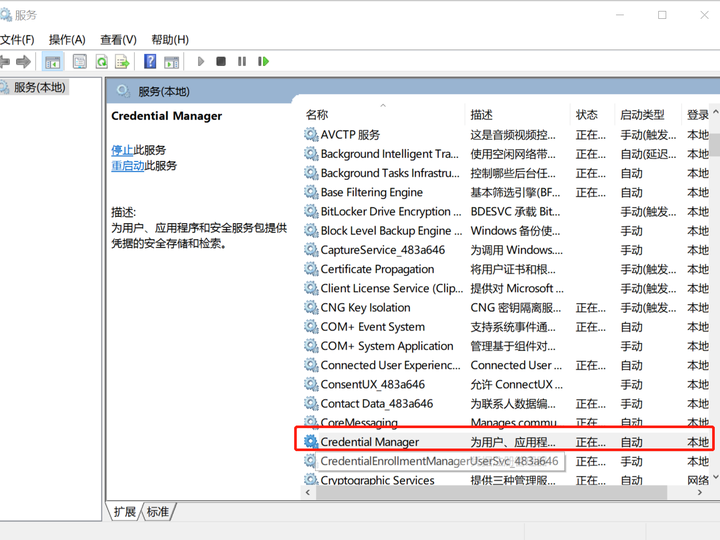Click the gear icon beside Block Level Backup Engine
This screenshot has height=540, width=720.
coord(311,231)
